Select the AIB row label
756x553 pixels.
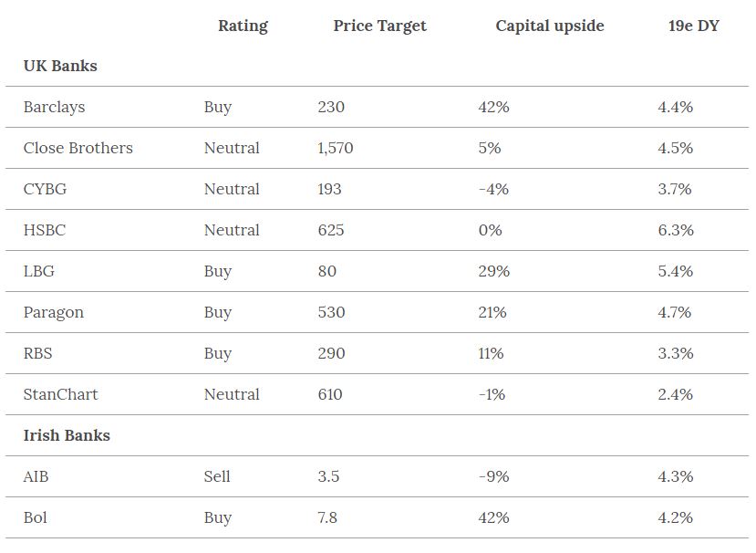36,476
